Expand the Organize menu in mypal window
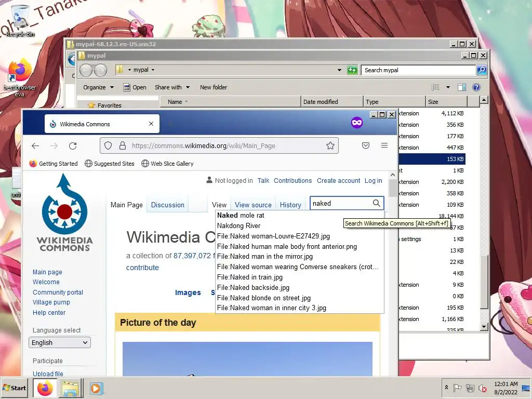Viewport: 532px width, 399px height. point(98,87)
